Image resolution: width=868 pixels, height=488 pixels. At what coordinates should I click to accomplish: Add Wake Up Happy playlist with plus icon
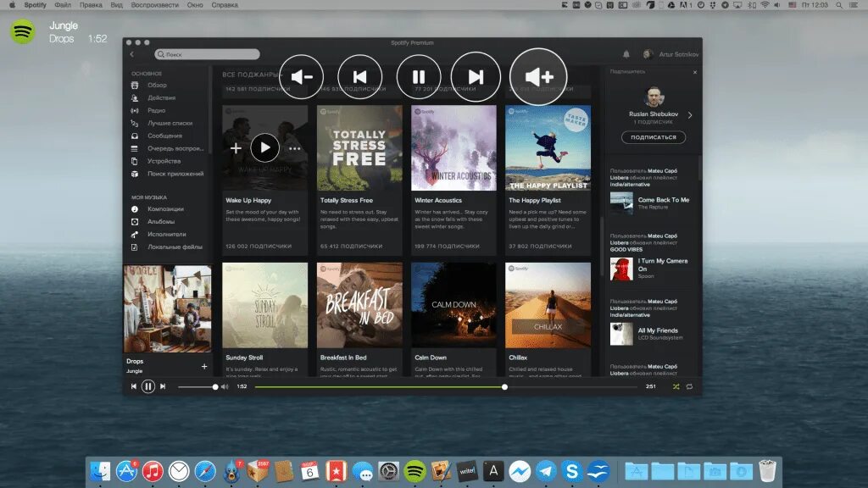tap(236, 147)
